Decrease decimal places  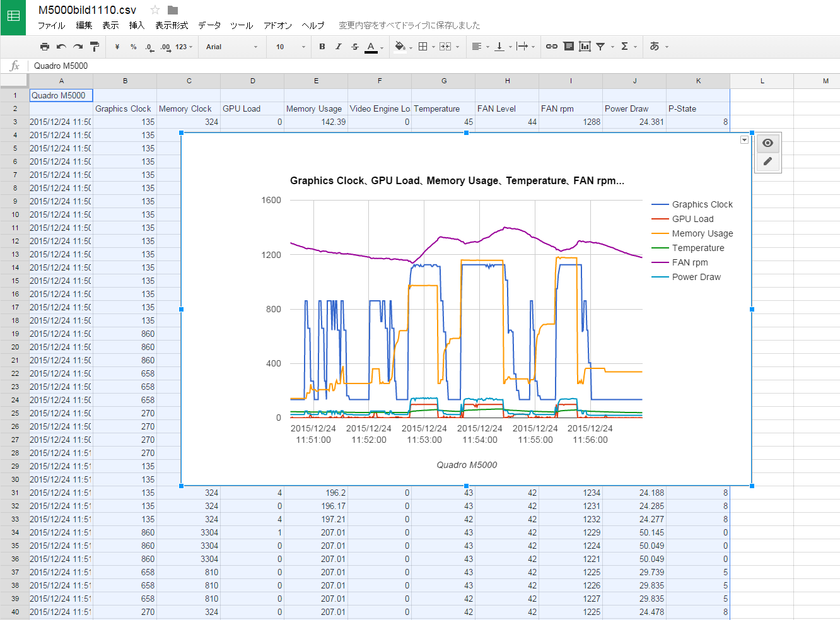tap(149, 47)
